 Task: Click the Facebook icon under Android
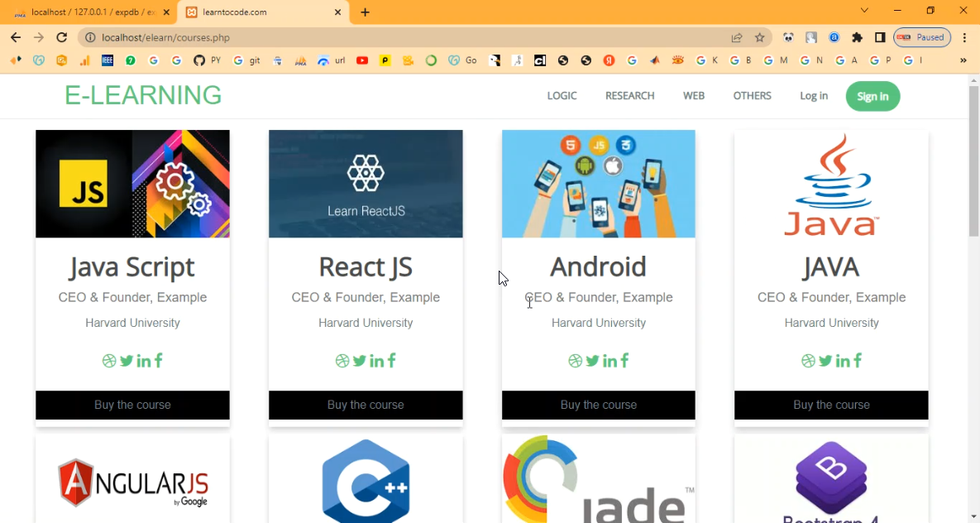point(624,360)
